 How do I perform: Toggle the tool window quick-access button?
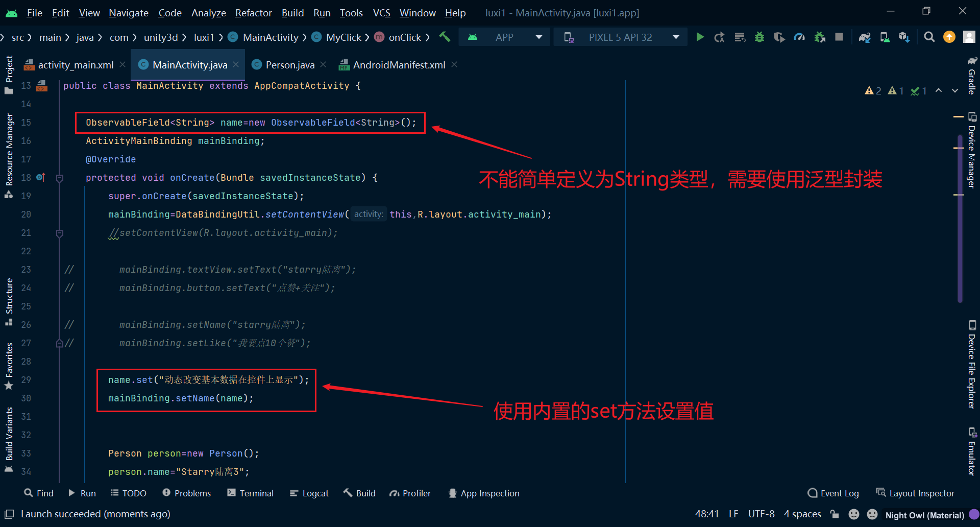click(x=9, y=514)
